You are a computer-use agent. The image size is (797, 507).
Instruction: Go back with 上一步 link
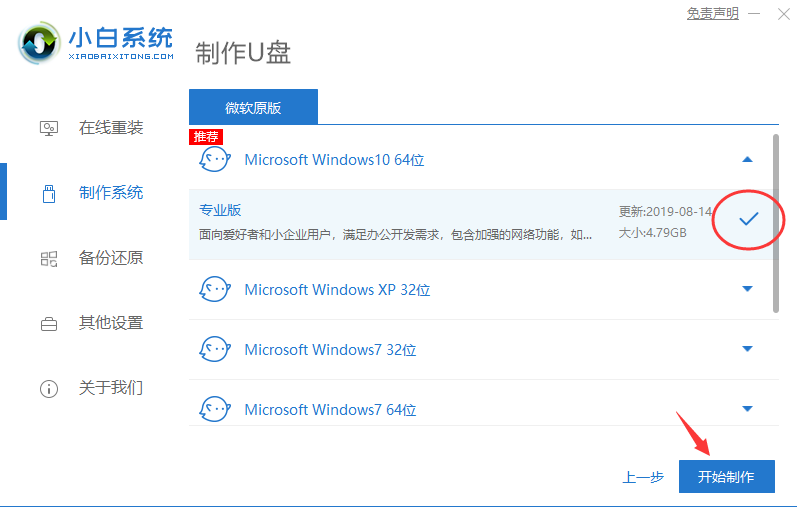643,477
